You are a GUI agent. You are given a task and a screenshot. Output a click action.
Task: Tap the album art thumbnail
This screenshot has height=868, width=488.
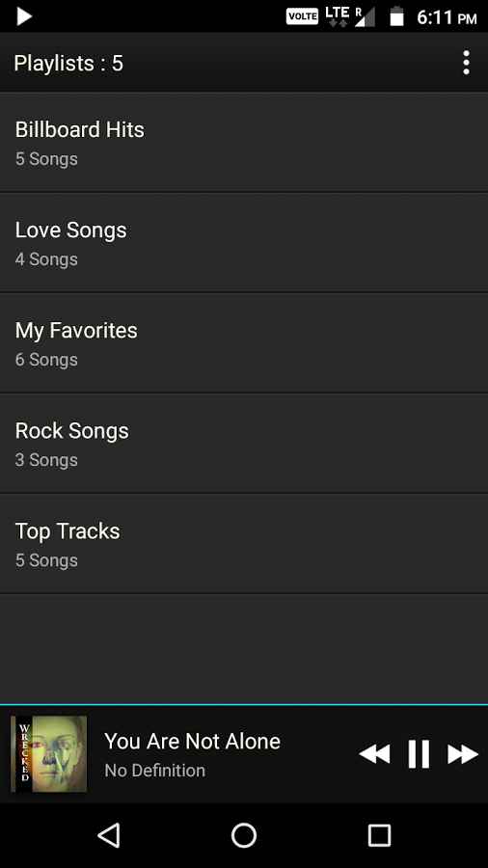tap(48, 754)
